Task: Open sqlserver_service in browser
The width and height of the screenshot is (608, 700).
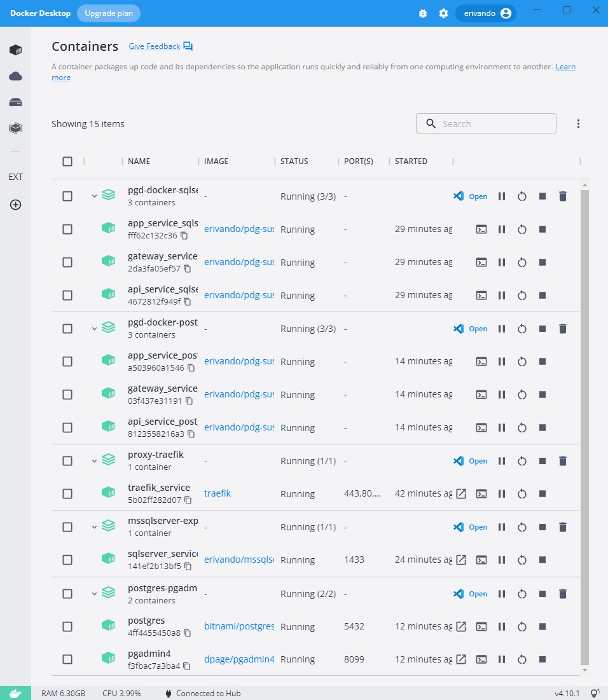Action: click(x=461, y=560)
